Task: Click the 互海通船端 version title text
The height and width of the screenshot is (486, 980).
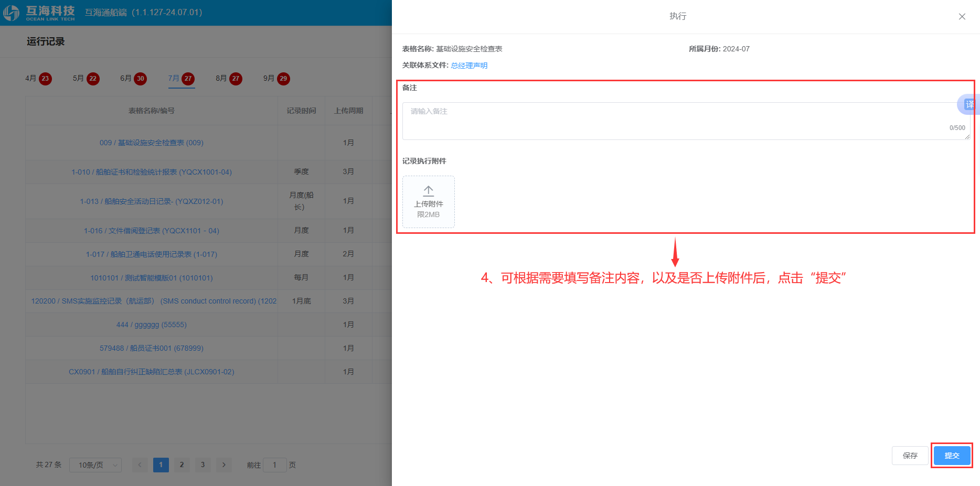Action: coord(143,13)
